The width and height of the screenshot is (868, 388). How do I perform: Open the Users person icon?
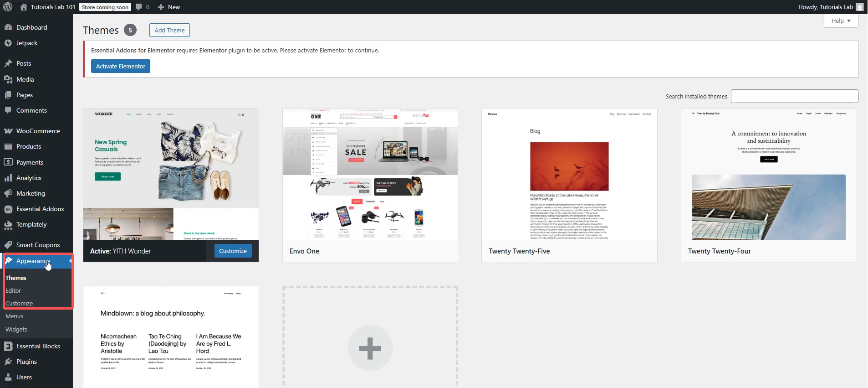[8, 377]
